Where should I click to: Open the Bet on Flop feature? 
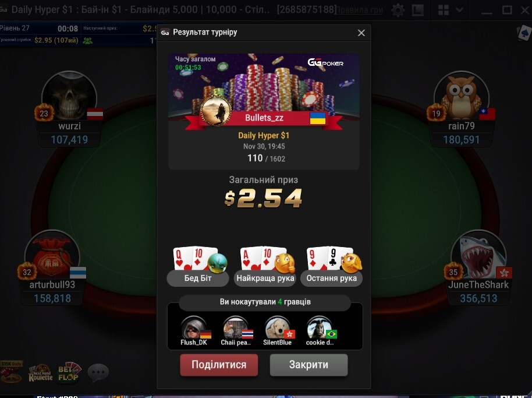tap(68, 372)
